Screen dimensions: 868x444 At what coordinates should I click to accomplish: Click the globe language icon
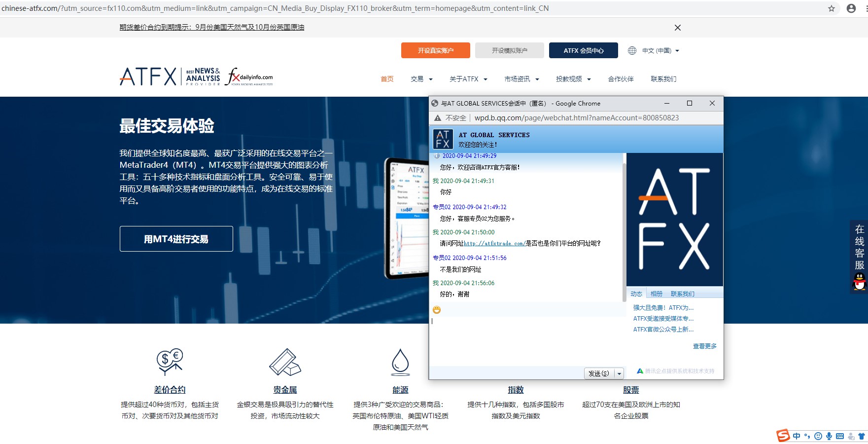pyautogui.click(x=632, y=50)
